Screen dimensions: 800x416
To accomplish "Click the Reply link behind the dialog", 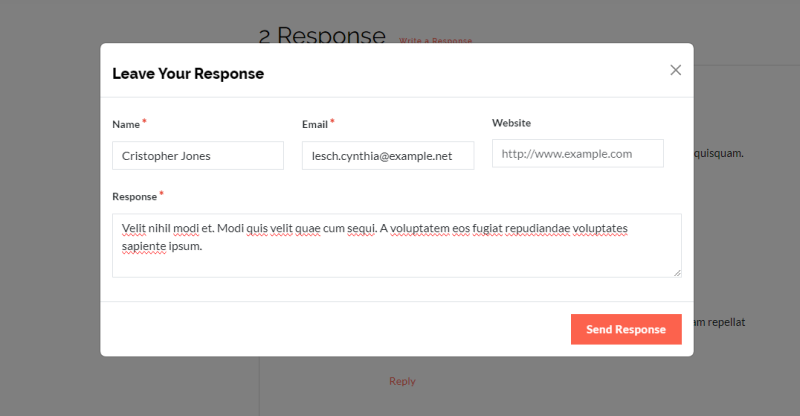I will tap(402, 381).
